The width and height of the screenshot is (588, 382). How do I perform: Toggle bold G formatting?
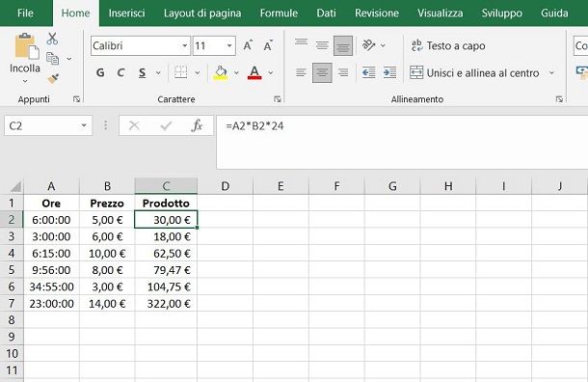pyautogui.click(x=100, y=72)
